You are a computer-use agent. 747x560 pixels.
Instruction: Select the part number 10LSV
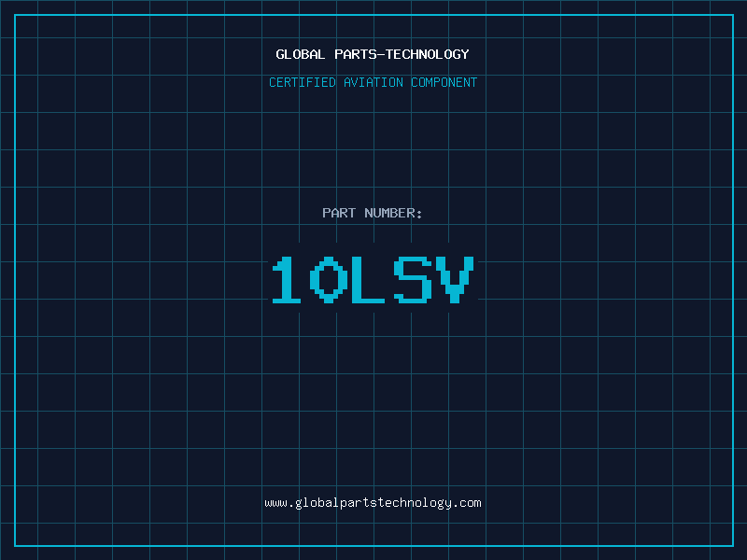pyautogui.click(x=373, y=279)
